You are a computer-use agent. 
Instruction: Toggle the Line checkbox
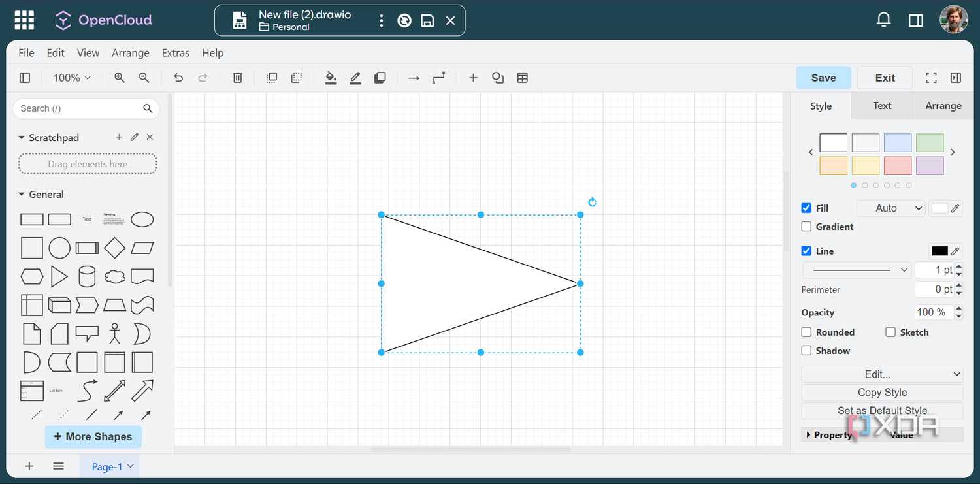(806, 251)
